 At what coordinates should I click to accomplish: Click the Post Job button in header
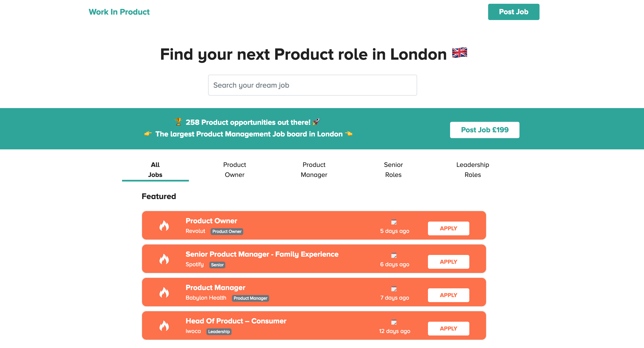[513, 12]
